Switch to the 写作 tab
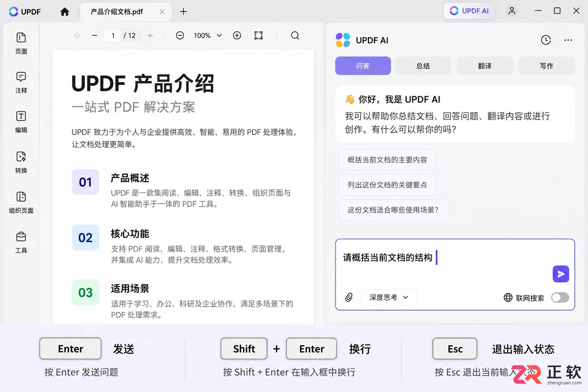Screen dimensions: 588x392 point(546,66)
